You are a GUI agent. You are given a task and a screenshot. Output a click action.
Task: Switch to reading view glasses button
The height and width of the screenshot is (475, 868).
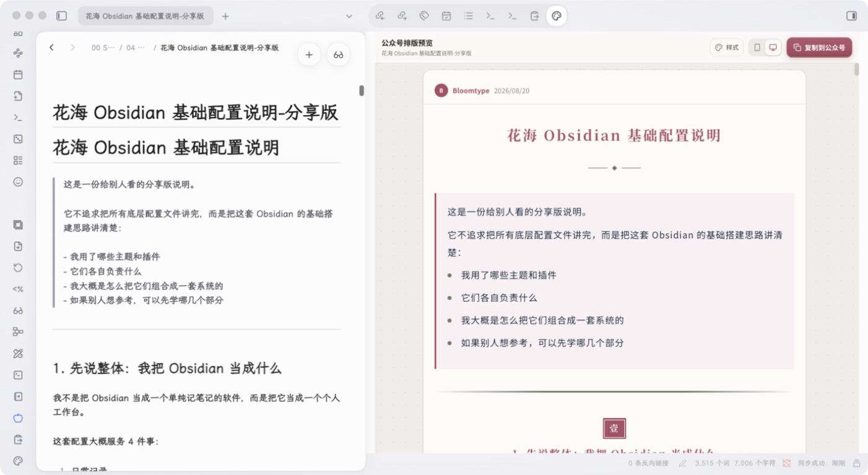pyautogui.click(x=338, y=54)
